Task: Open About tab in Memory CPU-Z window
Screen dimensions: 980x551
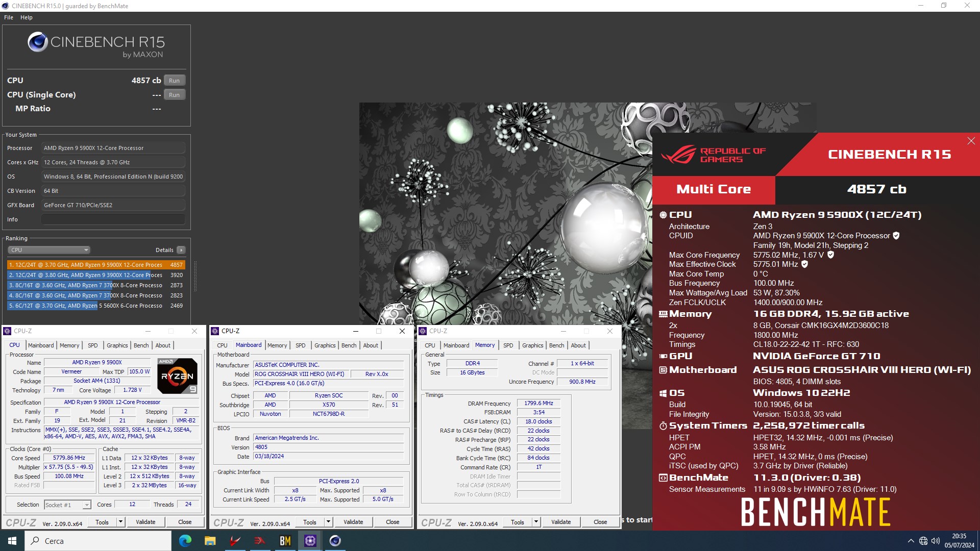Action: pos(578,345)
